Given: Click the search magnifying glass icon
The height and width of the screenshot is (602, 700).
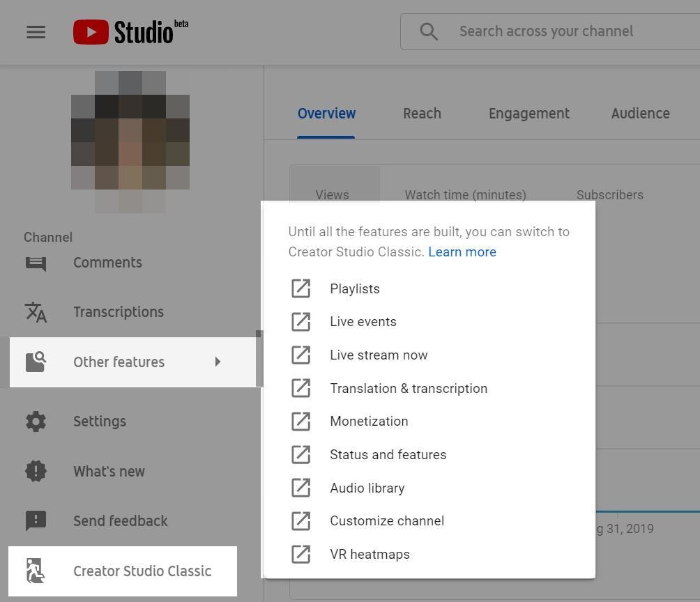Looking at the screenshot, I should tap(428, 31).
